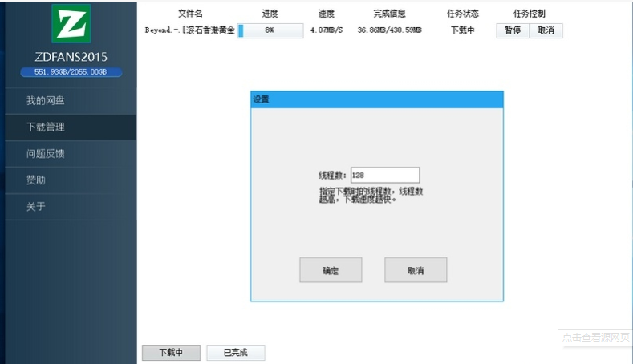Image resolution: width=633 pixels, height=364 pixels.
Task: Click the 文件名 column header
Action: (x=190, y=14)
